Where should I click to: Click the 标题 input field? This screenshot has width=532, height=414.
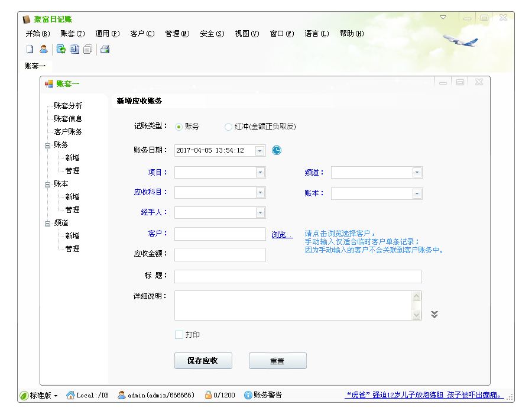pyautogui.click(x=298, y=276)
